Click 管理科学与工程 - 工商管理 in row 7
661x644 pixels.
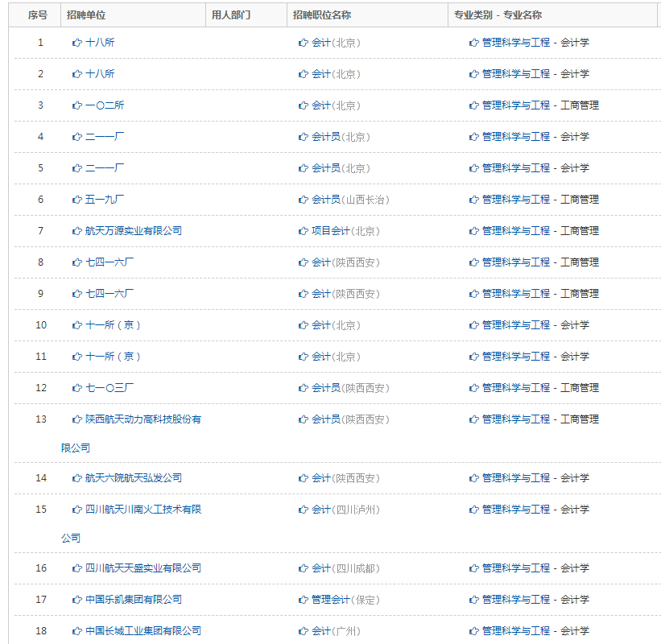[540, 231]
